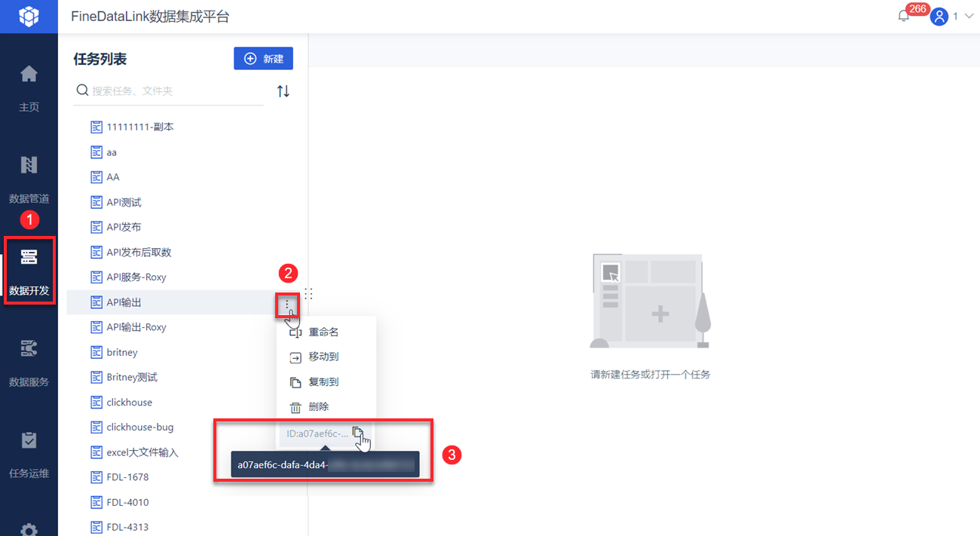Click the search tasks and folders field

tap(169, 91)
